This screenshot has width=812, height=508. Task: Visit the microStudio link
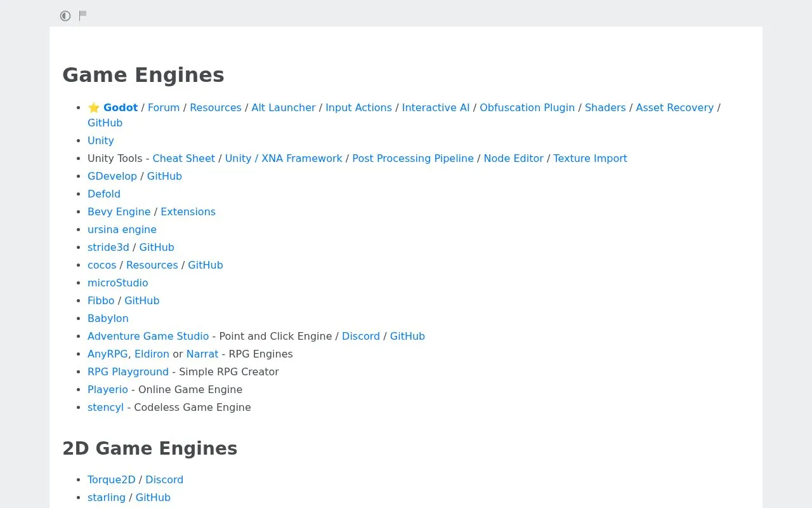tap(118, 283)
